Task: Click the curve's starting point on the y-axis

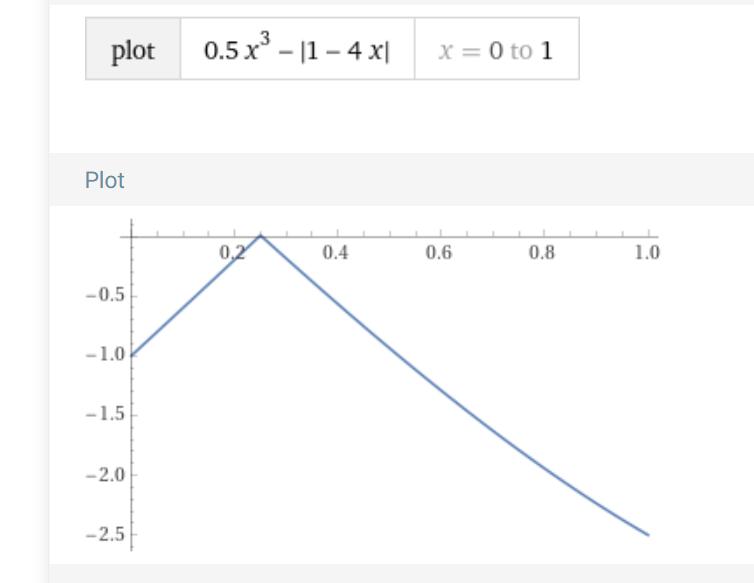Action: (x=132, y=355)
